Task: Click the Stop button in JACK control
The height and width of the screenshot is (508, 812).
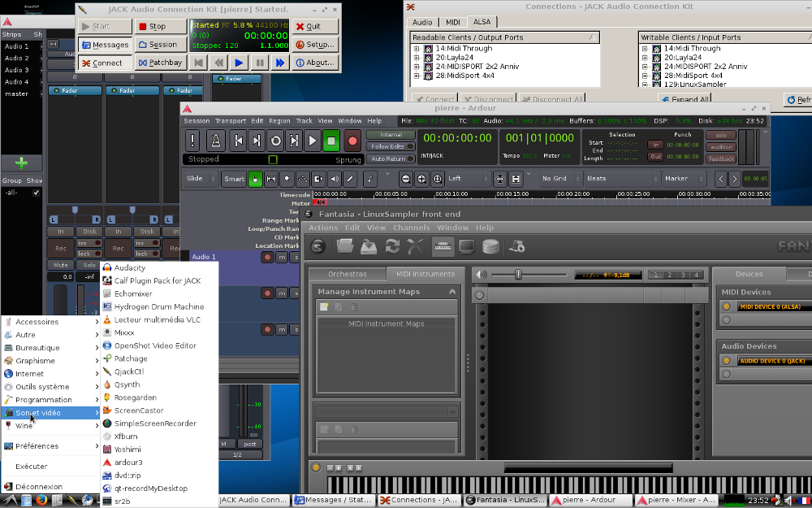Action: (161, 27)
